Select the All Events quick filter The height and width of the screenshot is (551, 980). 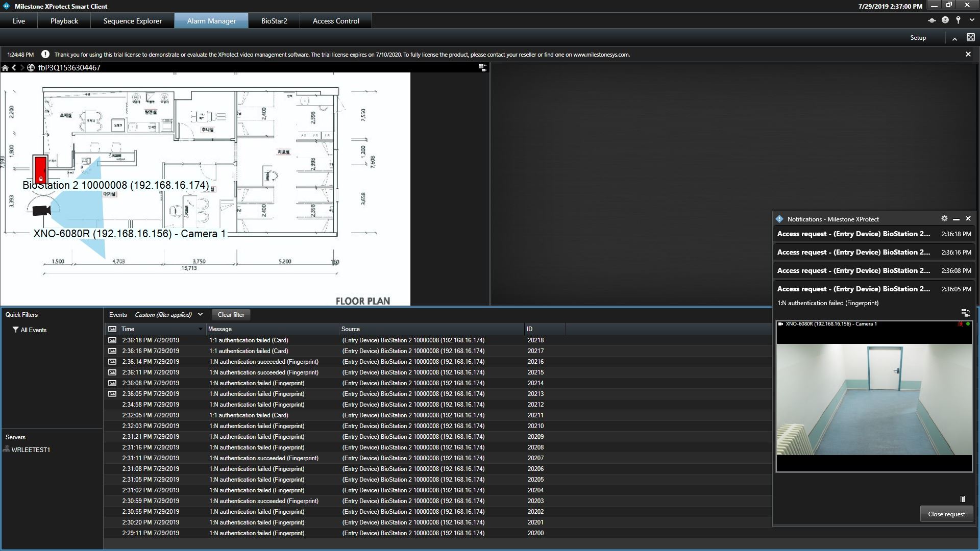34,330
